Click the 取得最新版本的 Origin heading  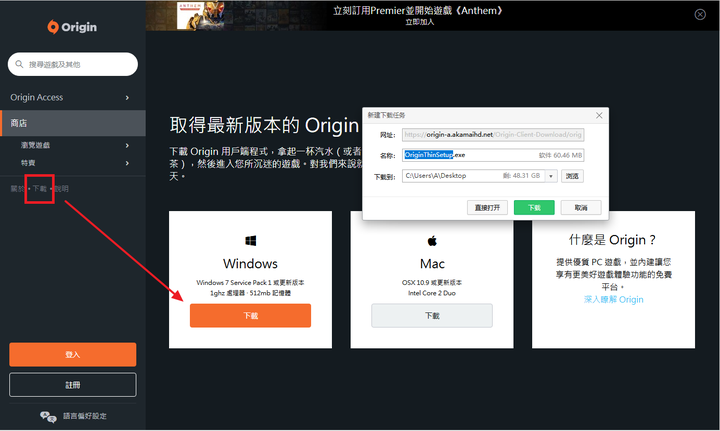tap(264, 125)
